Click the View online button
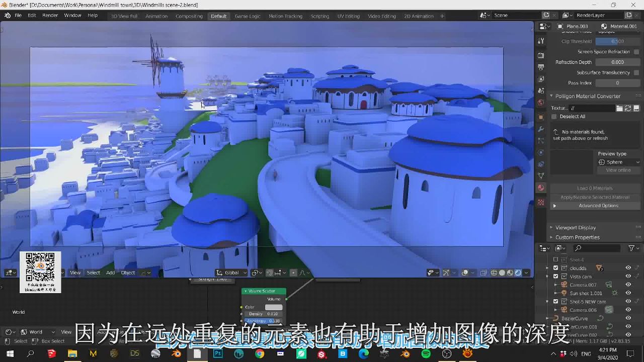The height and width of the screenshot is (362, 644). coord(618,170)
